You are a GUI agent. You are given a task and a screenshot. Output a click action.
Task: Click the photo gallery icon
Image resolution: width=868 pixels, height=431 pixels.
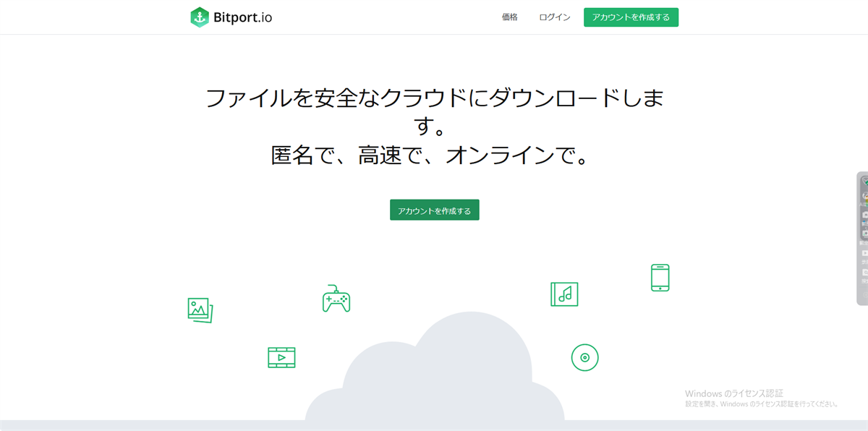tap(200, 310)
